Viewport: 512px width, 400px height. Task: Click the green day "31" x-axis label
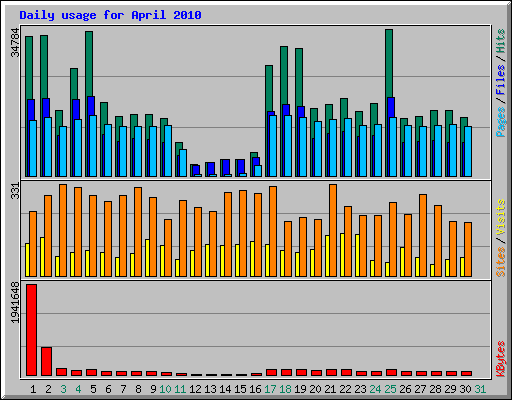pyautogui.click(x=480, y=389)
